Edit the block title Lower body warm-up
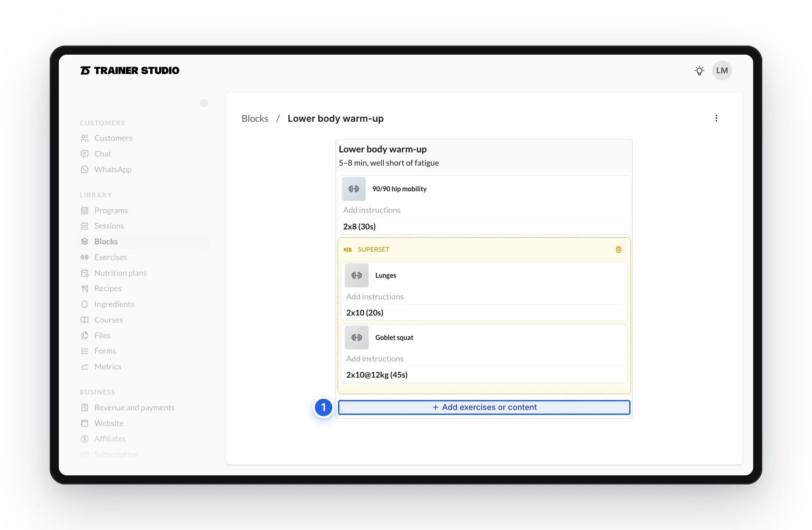812x530 pixels. click(x=382, y=149)
